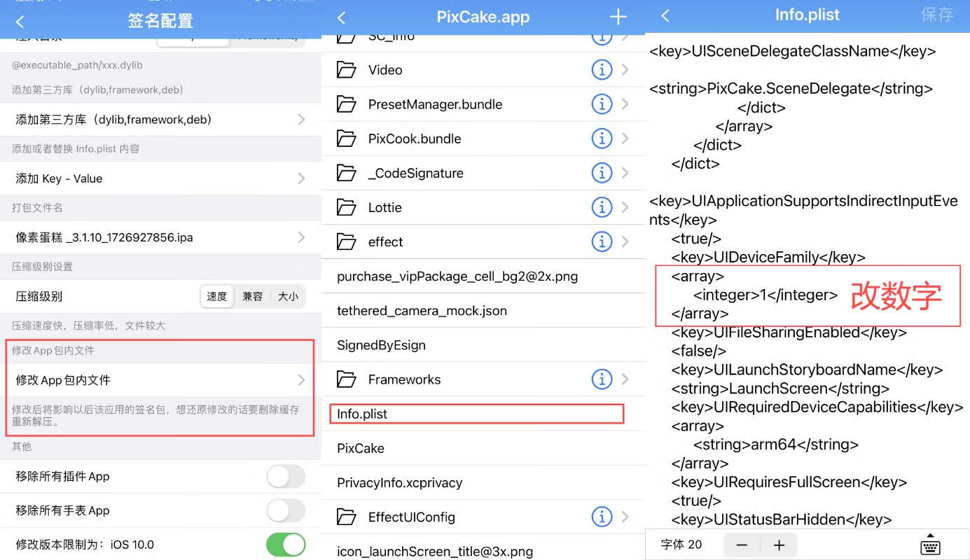The width and height of the screenshot is (970, 560).
Task: Place cursor on UIDeviceFamily key line
Action: (768, 258)
